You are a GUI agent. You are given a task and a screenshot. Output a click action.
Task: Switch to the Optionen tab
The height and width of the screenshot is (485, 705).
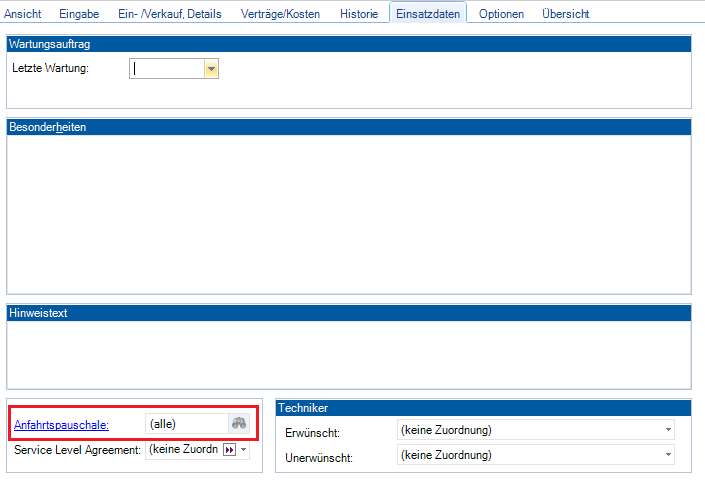point(501,14)
